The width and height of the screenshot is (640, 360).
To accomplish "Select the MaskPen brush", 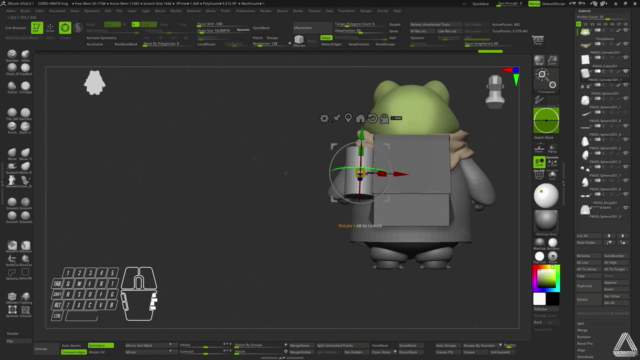I will [12, 246].
